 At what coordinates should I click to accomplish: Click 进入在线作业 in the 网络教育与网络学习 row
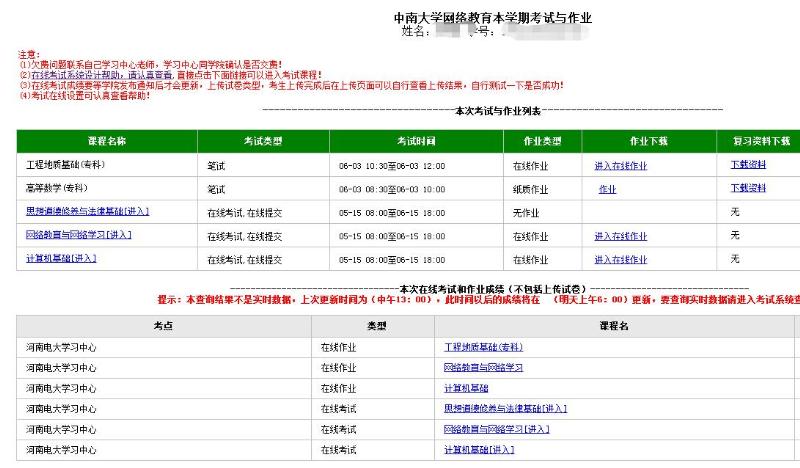pyautogui.click(x=620, y=236)
